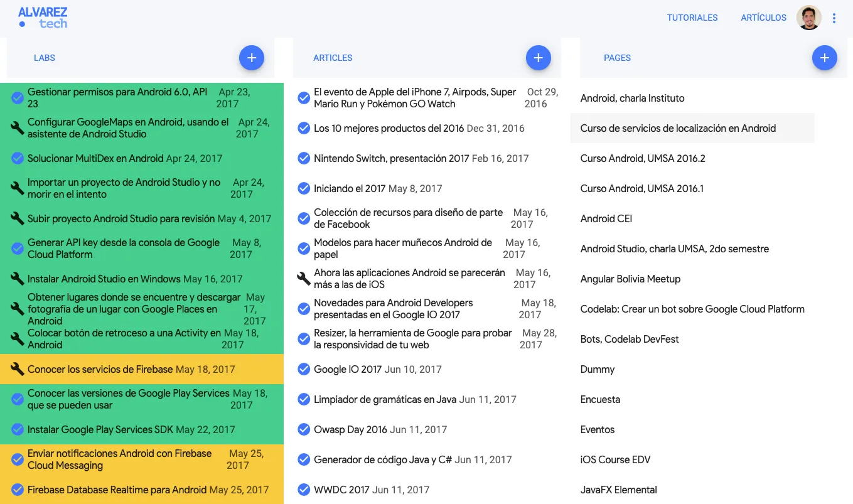853x504 pixels.
Task: Click check icon for Los 10 mejores productos
Action: [x=304, y=128]
